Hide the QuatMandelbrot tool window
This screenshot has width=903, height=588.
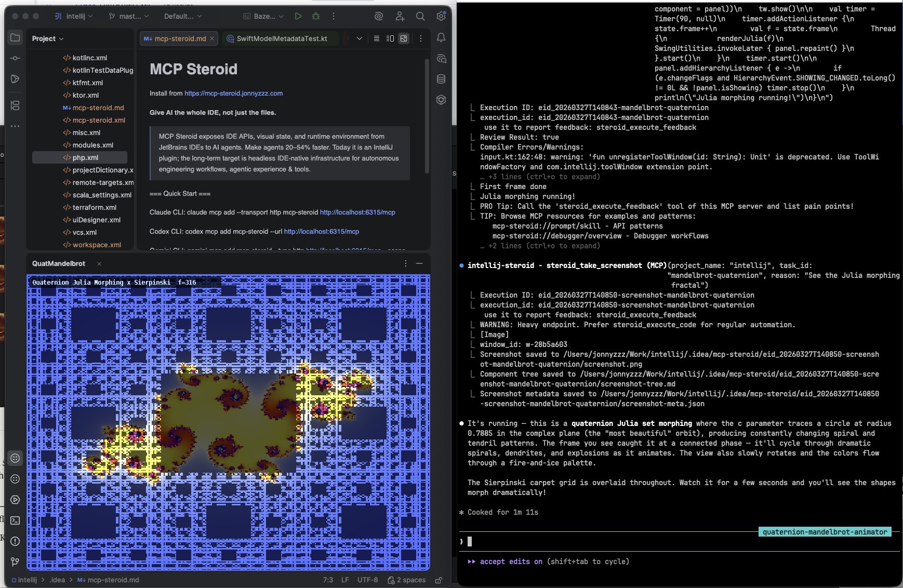pos(419,263)
